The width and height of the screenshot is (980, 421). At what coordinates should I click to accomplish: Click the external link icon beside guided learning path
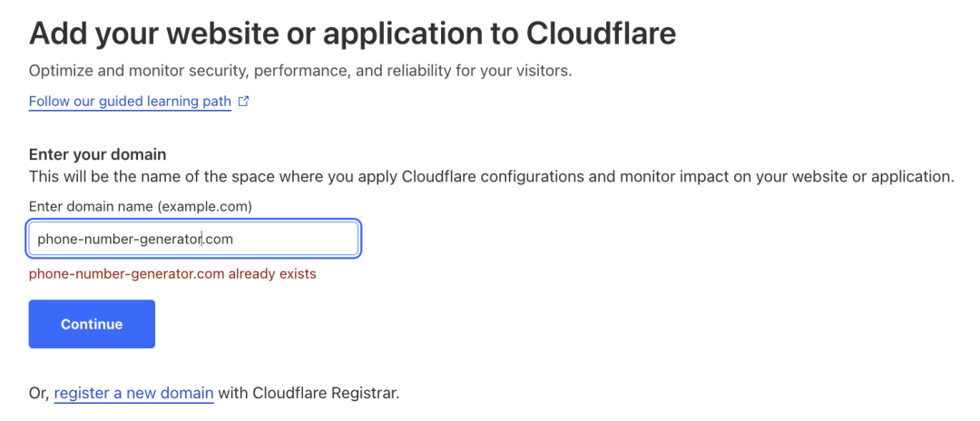coord(243,102)
